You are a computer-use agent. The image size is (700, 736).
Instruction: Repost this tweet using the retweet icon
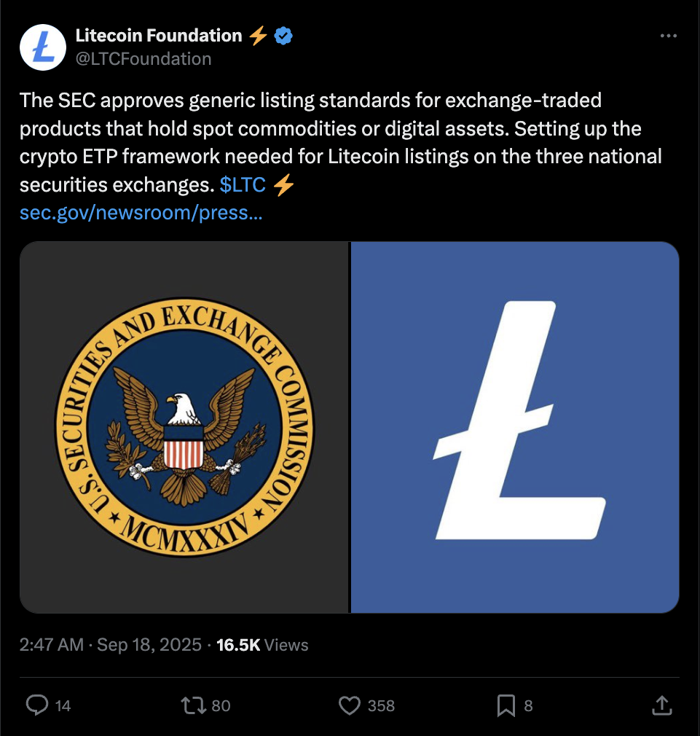pos(193,705)
